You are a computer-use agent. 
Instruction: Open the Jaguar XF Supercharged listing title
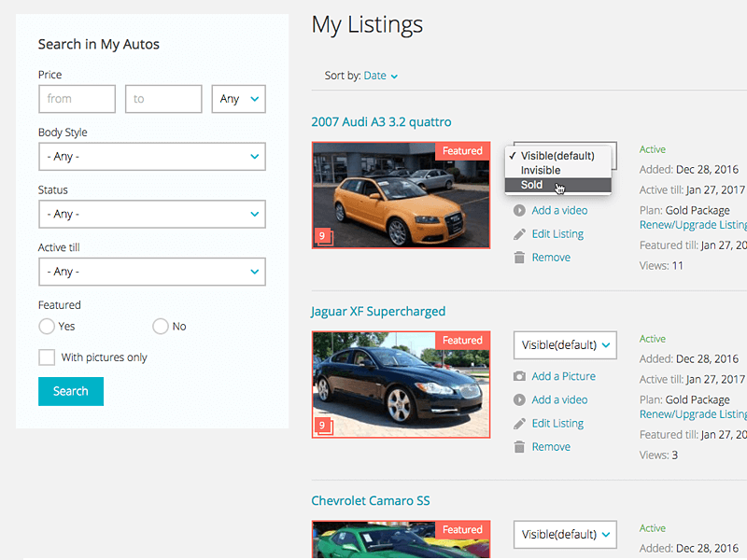tap(378, 312)
